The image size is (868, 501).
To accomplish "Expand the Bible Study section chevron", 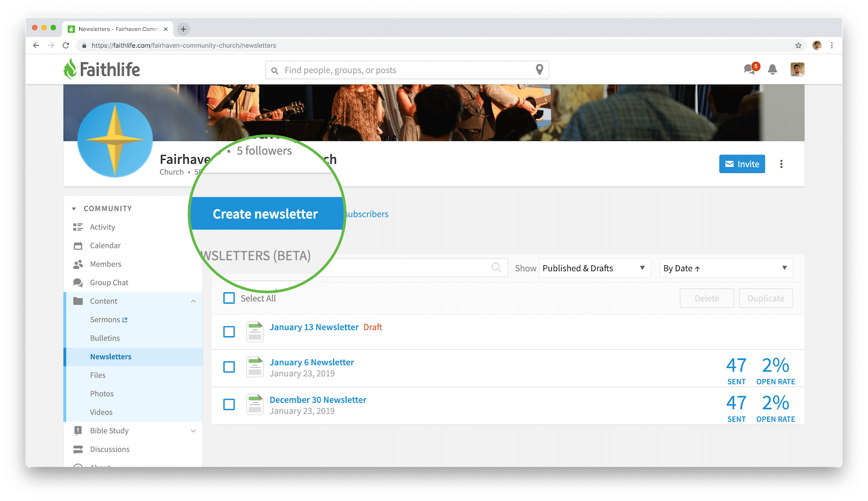I will click(x=193, y=431).
